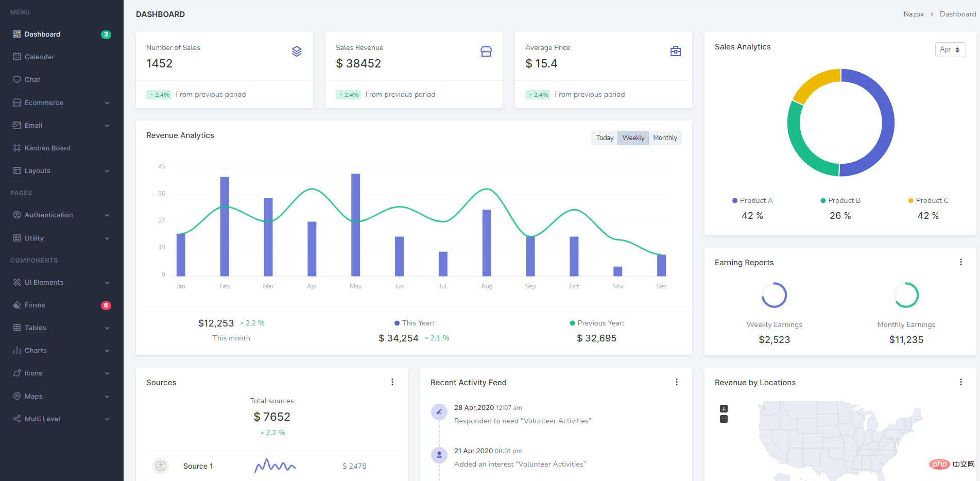The width and height of the screenshot is (980, 481).
Task: Click the store icon in Sales Revenue card
Action: click(486, 51)
